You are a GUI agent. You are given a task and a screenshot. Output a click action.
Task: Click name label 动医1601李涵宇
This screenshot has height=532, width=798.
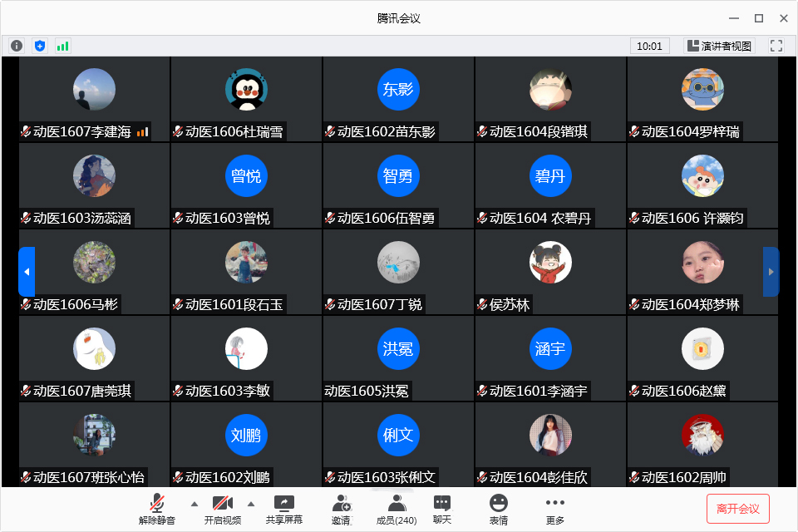(x=539, y=391)
